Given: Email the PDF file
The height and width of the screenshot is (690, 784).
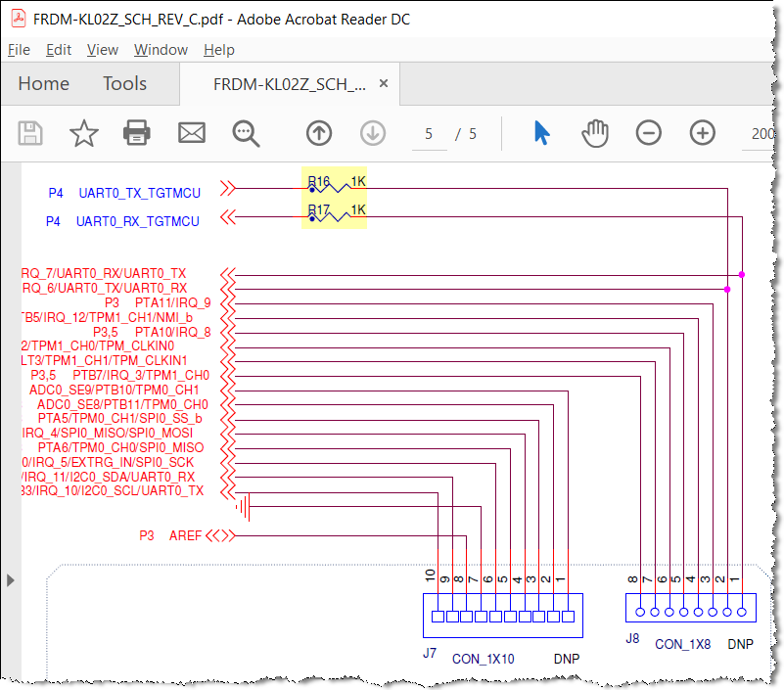Looking at the screenshot, I should click(x=191, y=132).
